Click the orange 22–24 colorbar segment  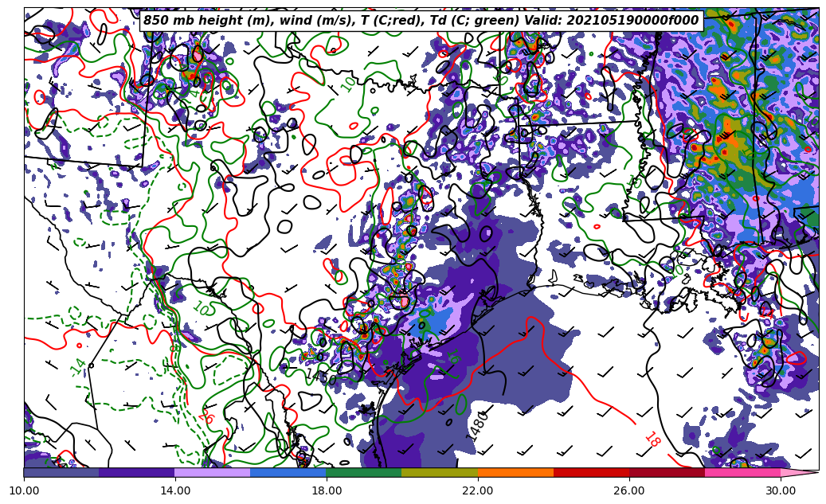[x=515, y=472]
